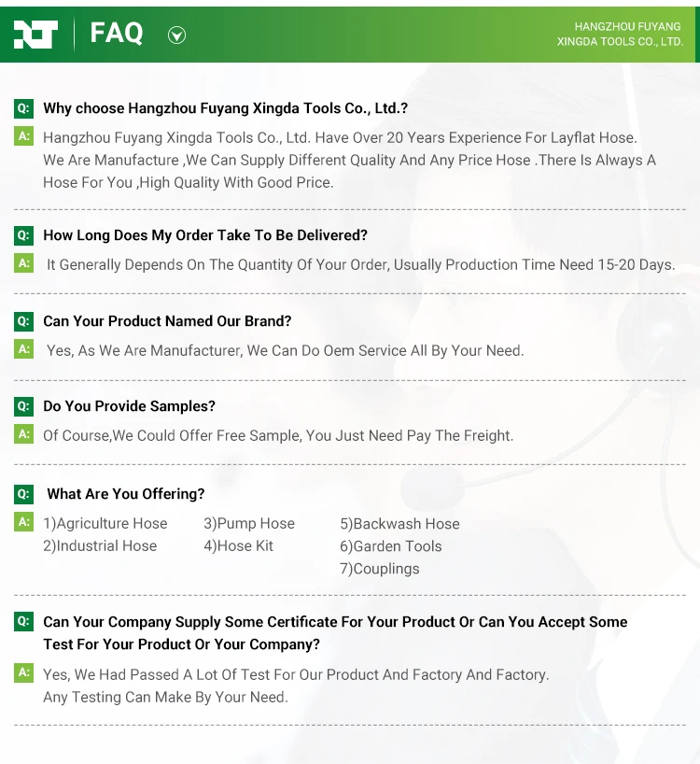Click question 'What Are You Offering?'
The width and height of the screenshot is (700, 764).
(126, 494)
